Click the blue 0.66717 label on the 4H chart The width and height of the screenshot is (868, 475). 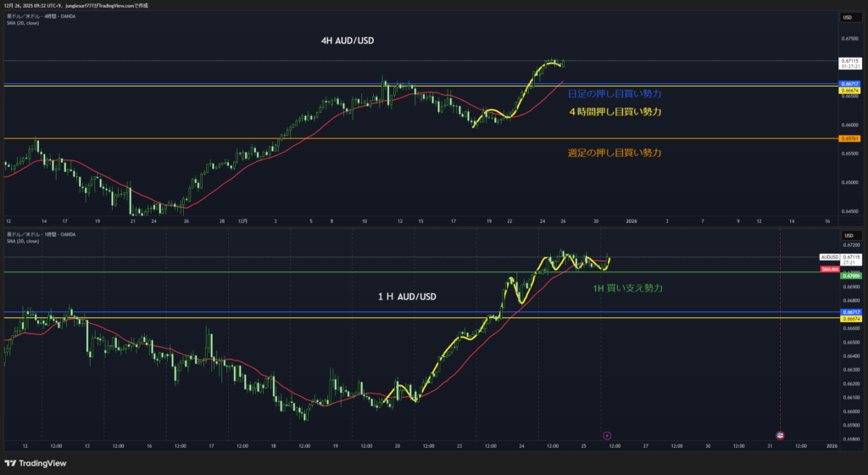click(x=851, y=83)
